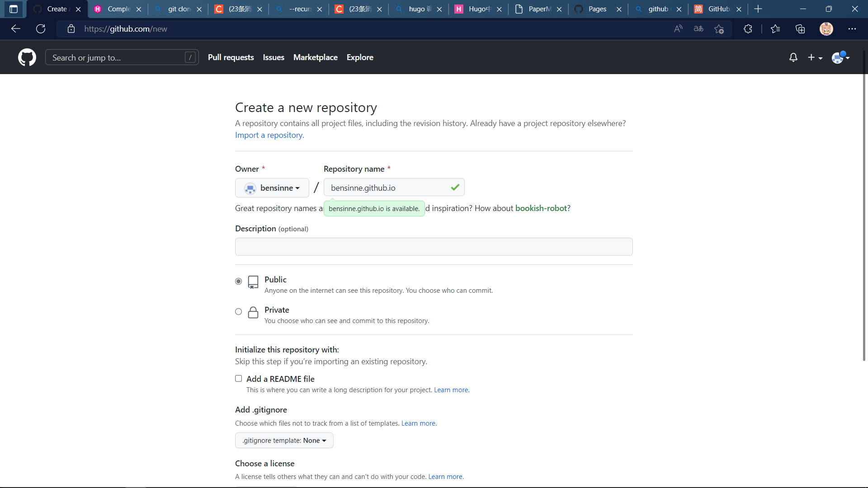Viewport: 868px width, 488px height.
Task: Open the .gitignore template dropdown
Action: [x=284, y=441]
